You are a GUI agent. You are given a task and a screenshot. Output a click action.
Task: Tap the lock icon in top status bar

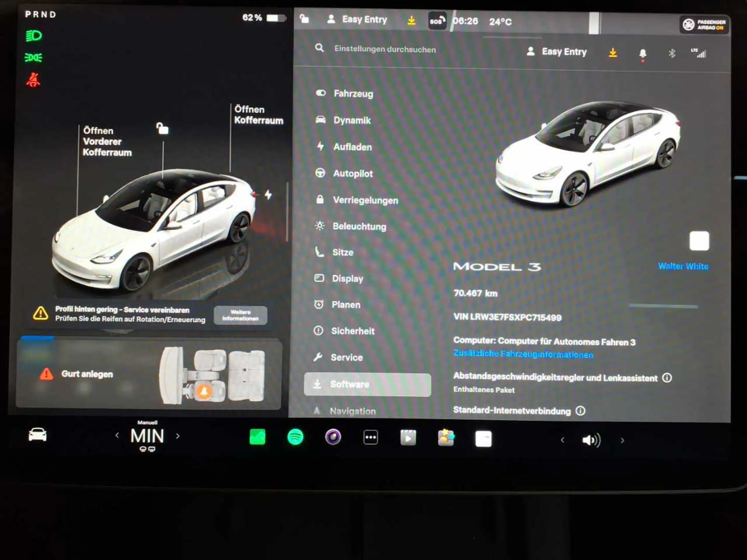point(304,19)
